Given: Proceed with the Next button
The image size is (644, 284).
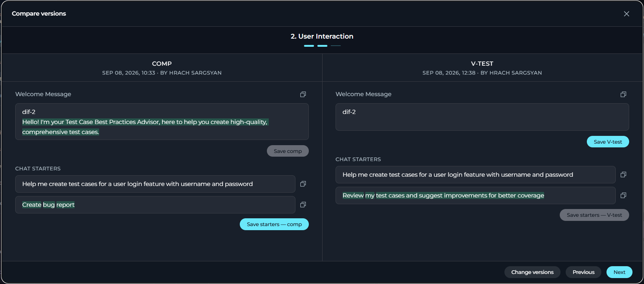Looking at the screenshot, I should (620, 272).
